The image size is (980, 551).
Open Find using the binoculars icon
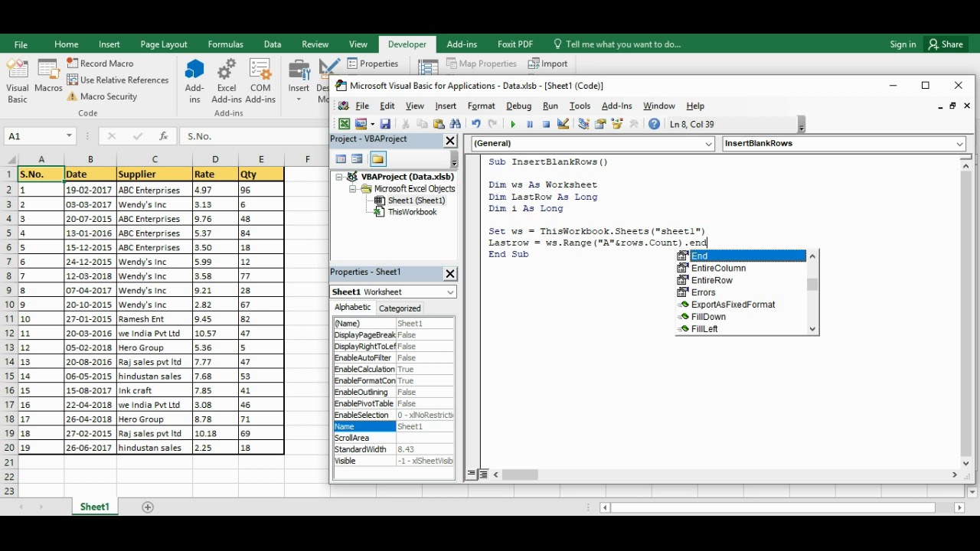point(456,124)
